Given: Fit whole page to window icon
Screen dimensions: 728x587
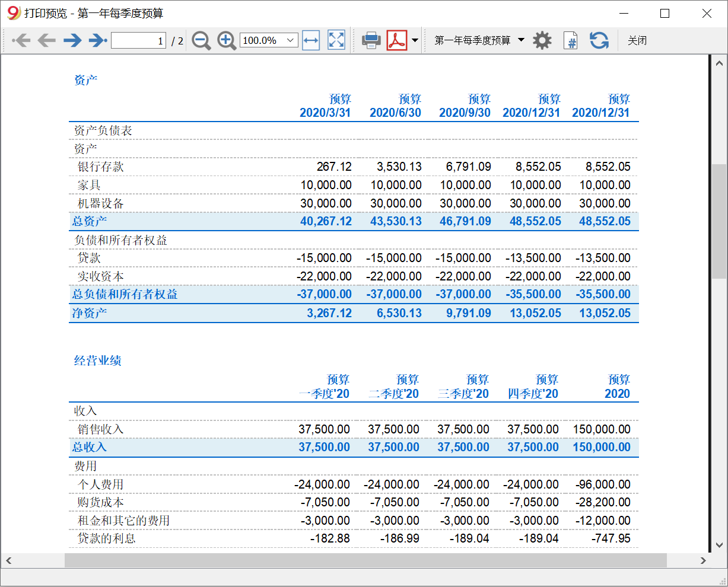Looking at the screenshot, I should [x=336, y=40].
